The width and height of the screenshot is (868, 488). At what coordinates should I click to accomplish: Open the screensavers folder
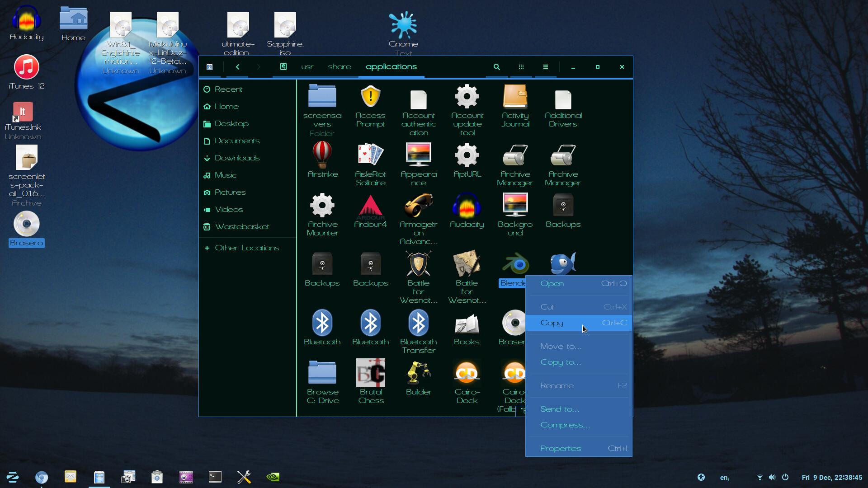point(322,96)
